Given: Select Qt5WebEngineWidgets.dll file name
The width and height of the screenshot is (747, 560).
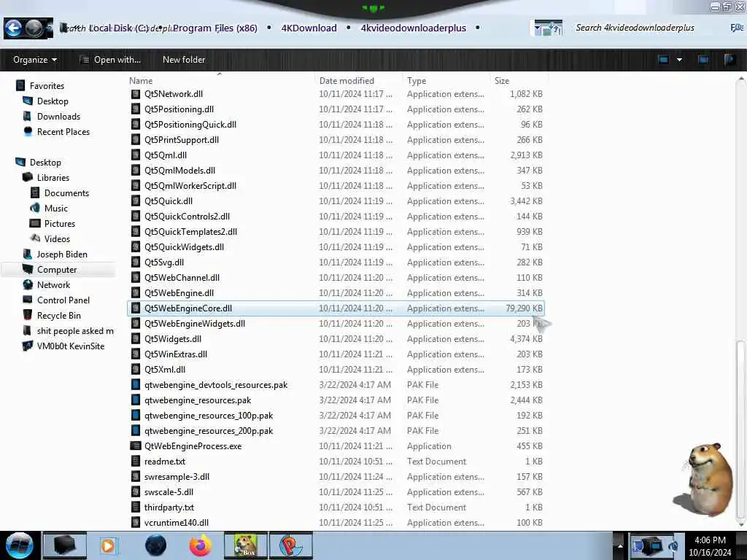Looking at the screenshot, I should tap(194, 323).
